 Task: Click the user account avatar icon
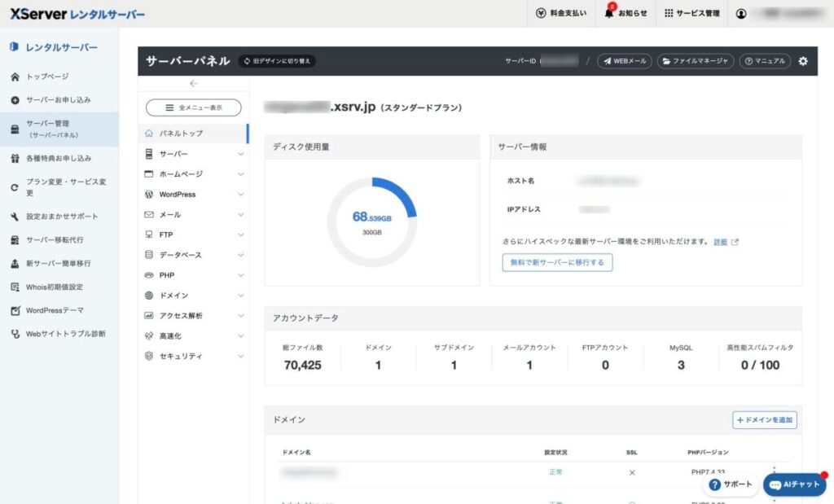point(741,13)
